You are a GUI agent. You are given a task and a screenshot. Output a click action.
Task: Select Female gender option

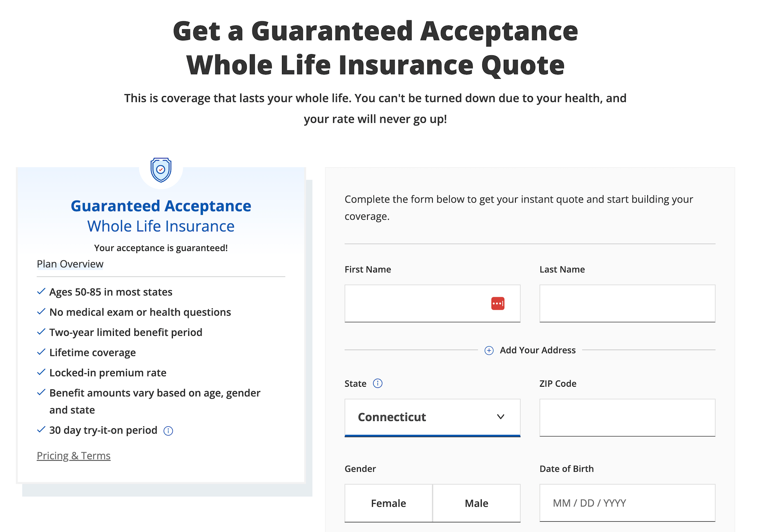[388, 503]
